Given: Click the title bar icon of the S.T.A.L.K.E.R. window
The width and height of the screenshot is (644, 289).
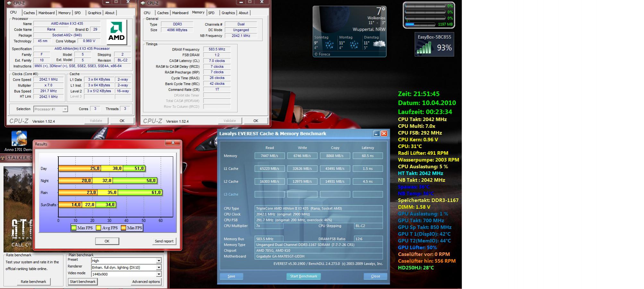Looking at the screenshot, I should pyautogui.click(x=3, y=158).
